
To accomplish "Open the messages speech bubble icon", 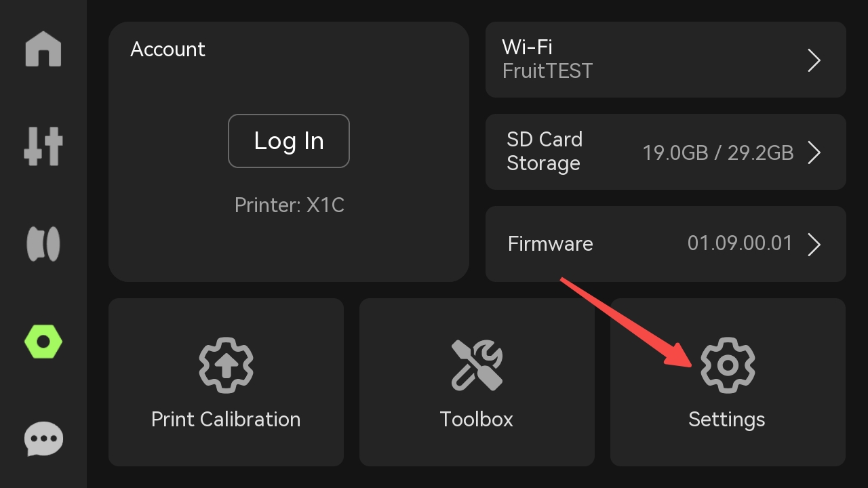I will click(x=43, y=439).
